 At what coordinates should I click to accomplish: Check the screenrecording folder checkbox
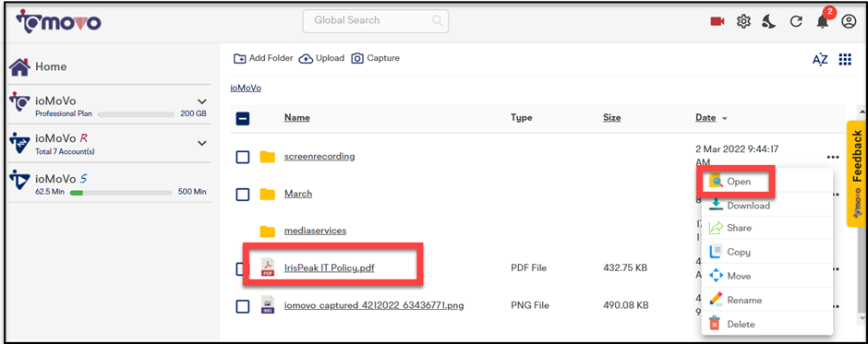(243, 157)
